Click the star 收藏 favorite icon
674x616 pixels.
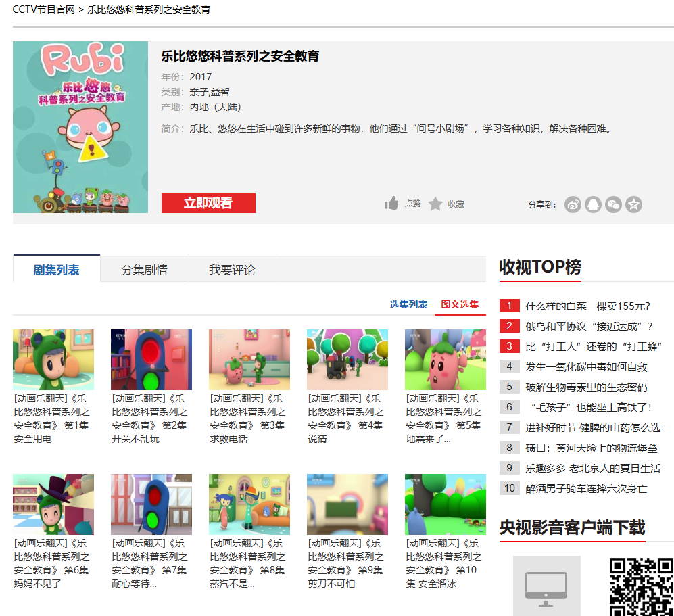tap(435, 203)
